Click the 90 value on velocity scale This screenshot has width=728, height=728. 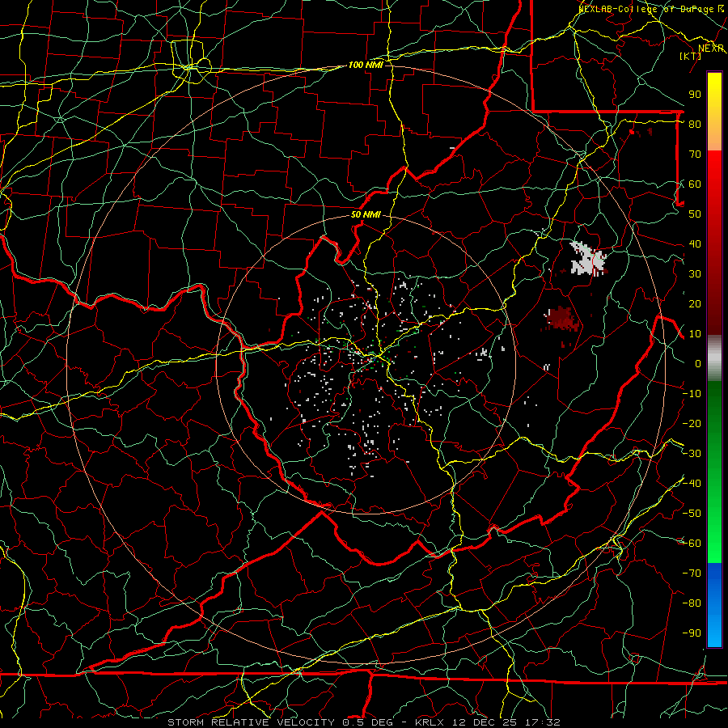[x=695, y=95]
